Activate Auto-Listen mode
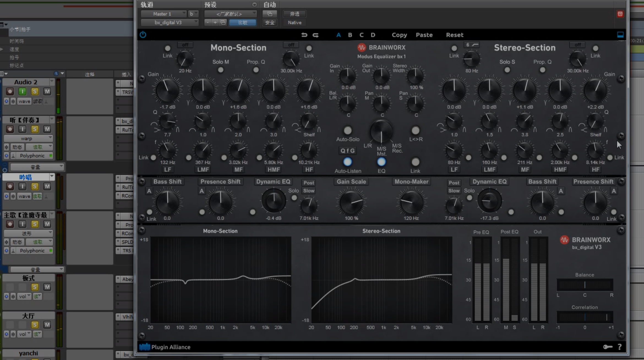 click(347, 162)
